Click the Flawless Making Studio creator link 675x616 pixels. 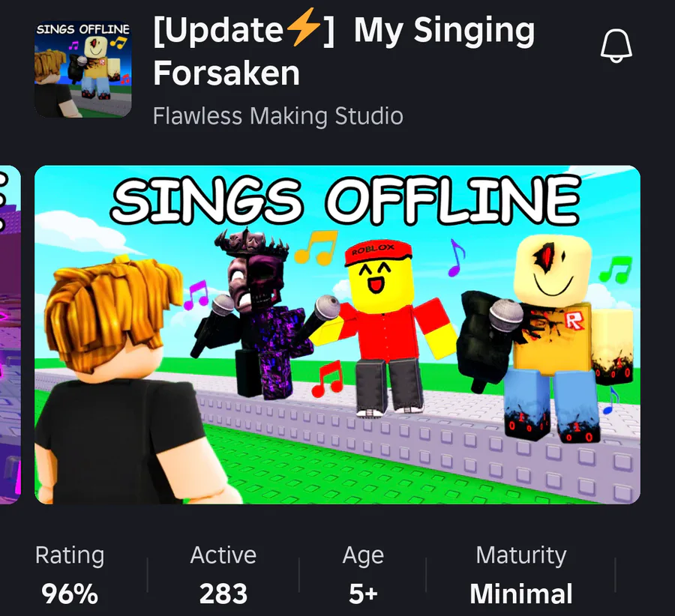click(x=278, y=116)
